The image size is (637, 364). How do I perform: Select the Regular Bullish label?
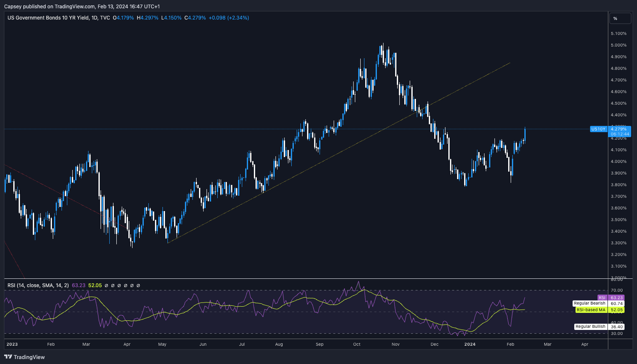[x=590, y=327]
